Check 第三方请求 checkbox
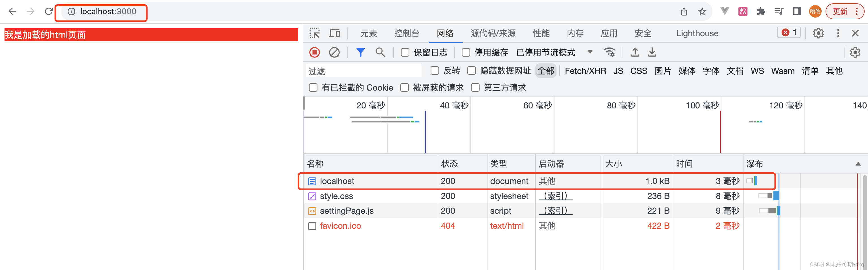Image resolution: width=868 pixels, height=270 pixels. pyautogui.click(x=475, y=88)
